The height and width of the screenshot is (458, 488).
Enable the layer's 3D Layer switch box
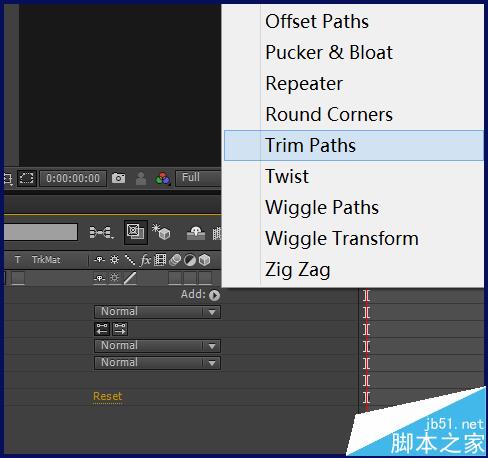[x=205, y=278]
